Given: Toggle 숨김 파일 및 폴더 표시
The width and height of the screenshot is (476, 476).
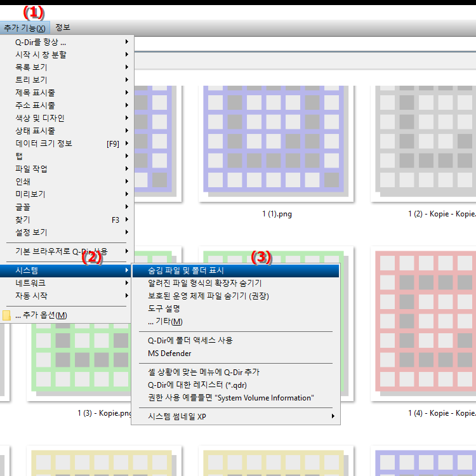Looking at the screenshot, I should pos(235,271).
